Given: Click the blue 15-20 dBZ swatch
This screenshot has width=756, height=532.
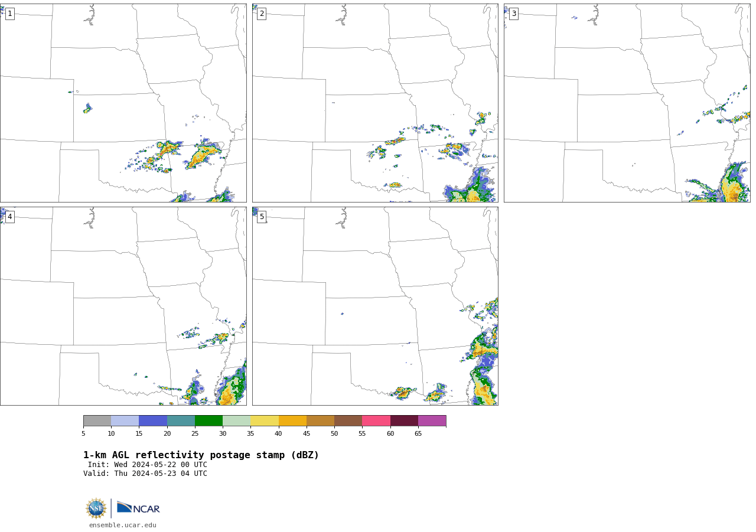Looking at the screenshot, I should [153, 420].
